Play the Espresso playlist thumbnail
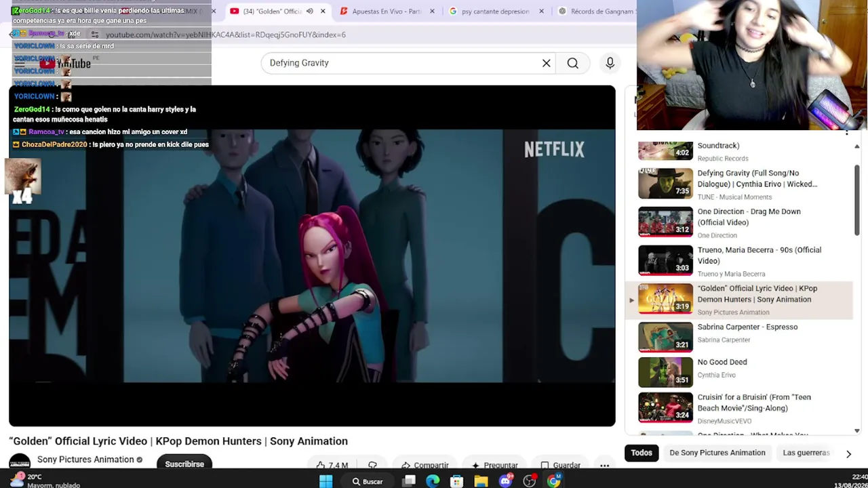Image resolution: width=868 pixels, height=488 pixels. tap(665, 337)
